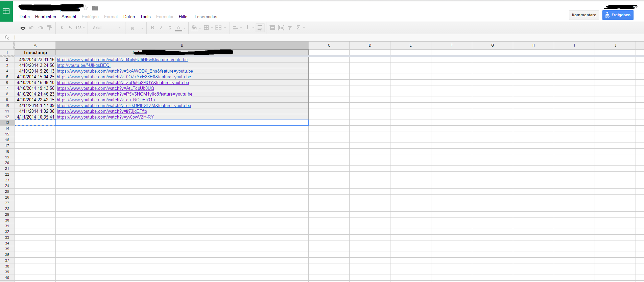This screenshot has width=644, height=282.
Task: Open the Bearbeiten menu
Action: [46, 17]
